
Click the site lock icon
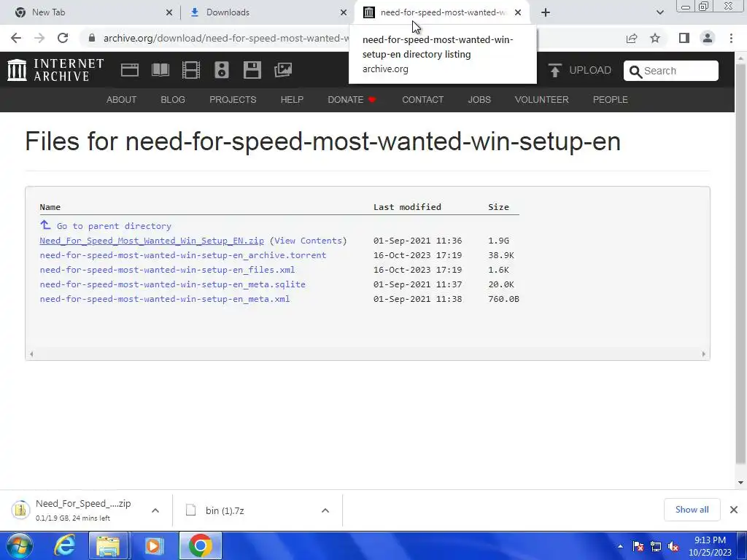tap(92, 38)
